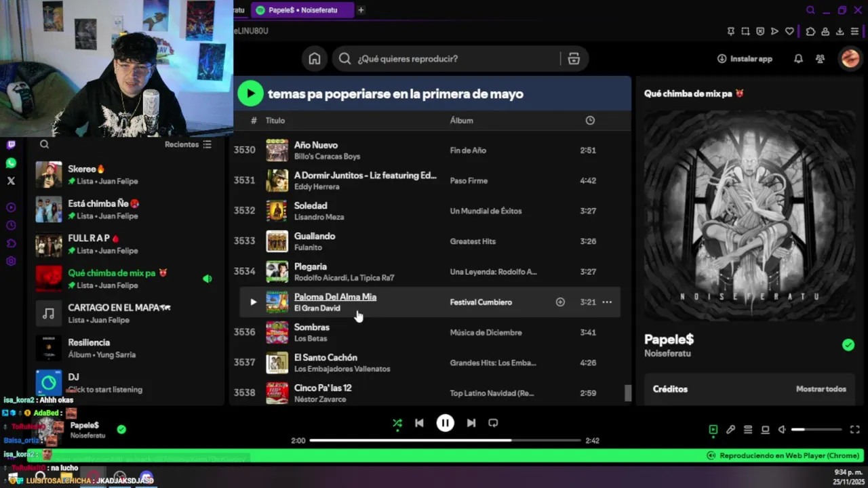Screen dimensions: 868x488
Task: Click Mostrar todos in Créditos
Action: pyautogui.click(x=821, y=389)
